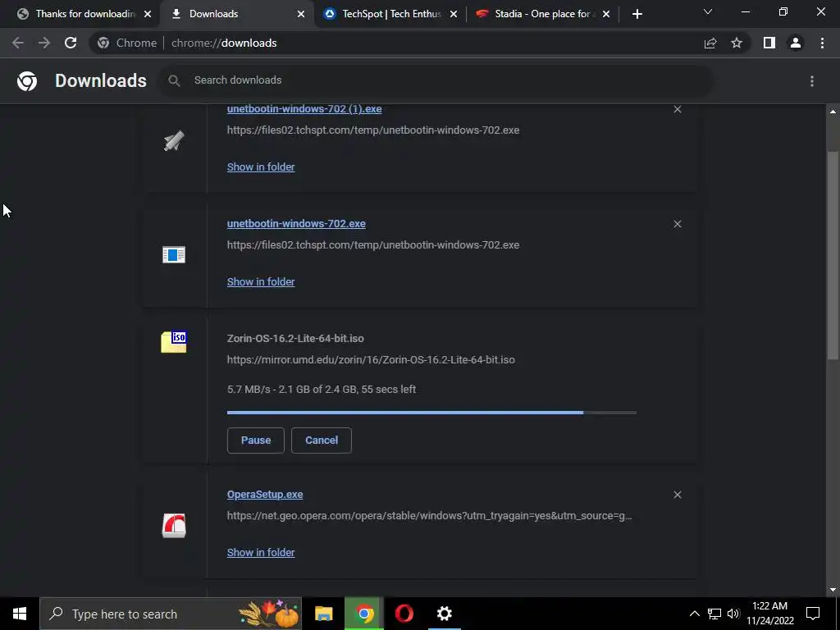Open unetbootin-windows-702.exe file link

[x=296, y=224]
